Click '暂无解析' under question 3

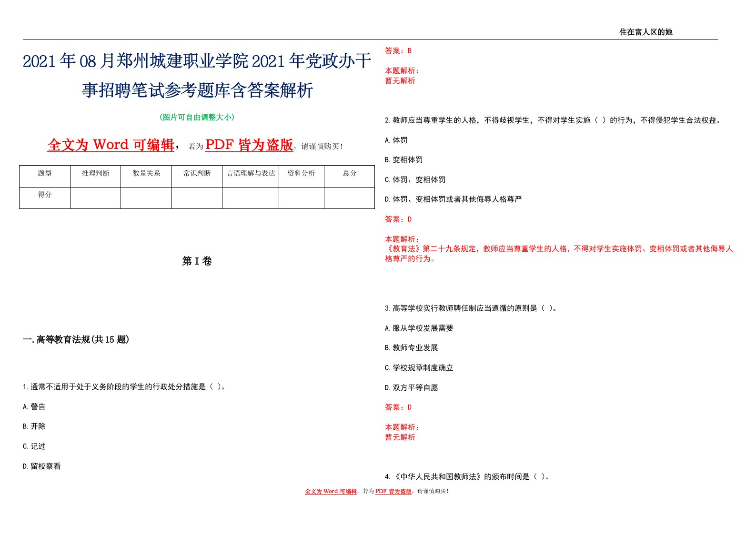[x=400, y=437]
